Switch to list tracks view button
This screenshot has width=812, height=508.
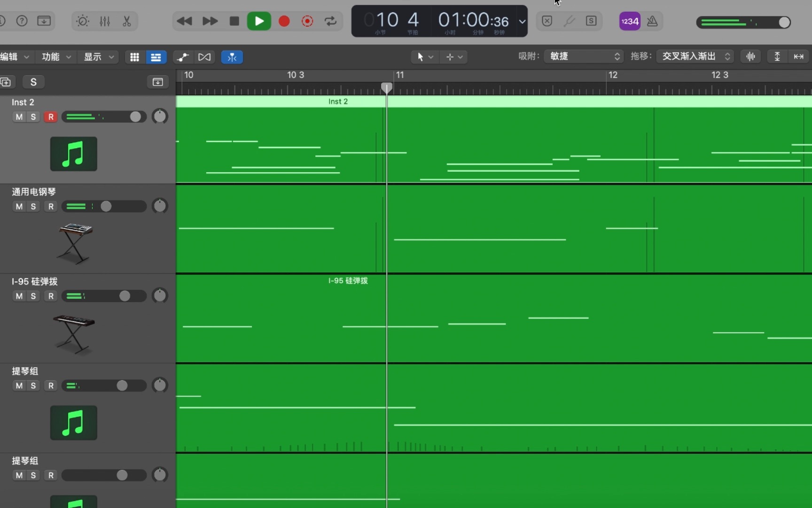(x=156, y=57)
